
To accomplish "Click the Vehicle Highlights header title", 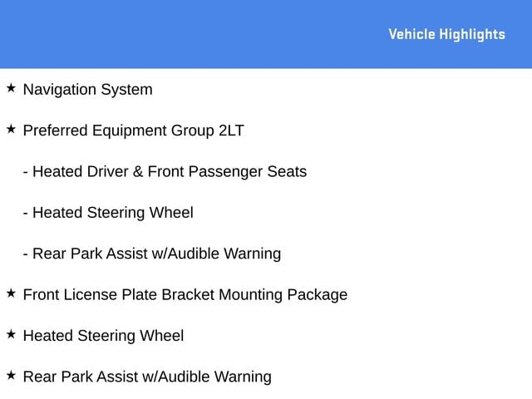I will [x=447, y=35].
